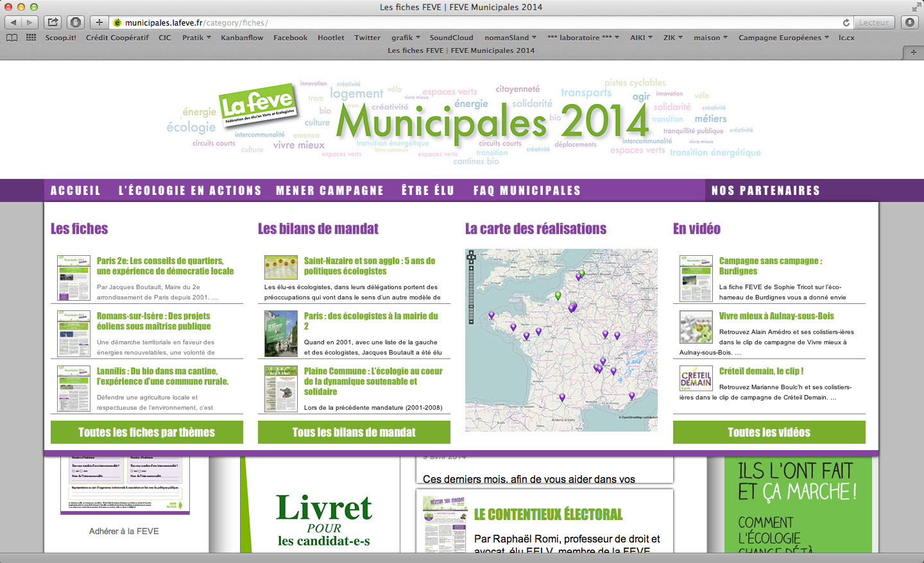Open Crédit Coopératif bookmark
Image resolution: width=924 pixels, height=563 pixels.
pyautogui.click(x=117, y=38)
